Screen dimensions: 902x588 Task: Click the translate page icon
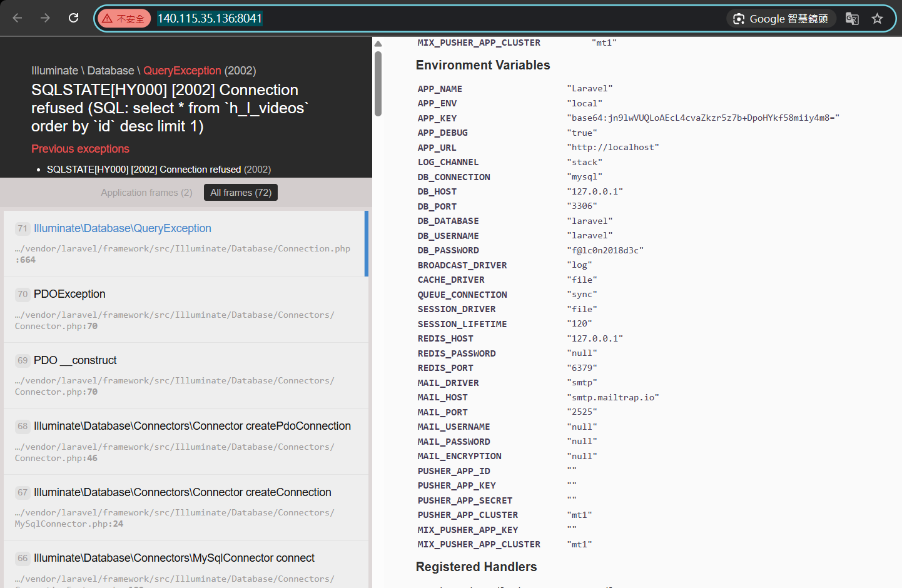click(x=852, y=19)
